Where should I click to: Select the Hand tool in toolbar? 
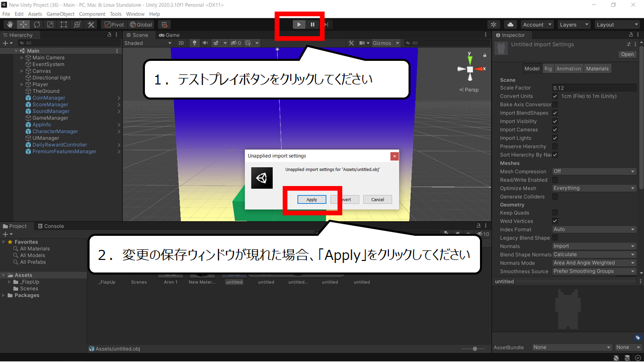click(x=10, y=25)
